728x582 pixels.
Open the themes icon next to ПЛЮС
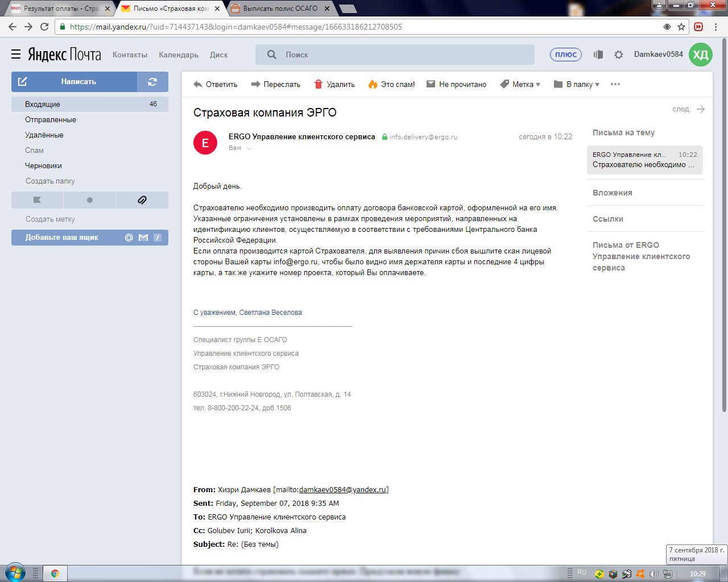coord(598,55)
